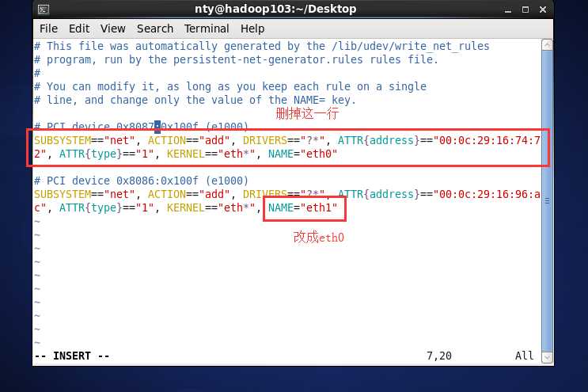Click address "00:0c:29:16:96:a
Image resolution: width=588 pixels, height=392 pixels.
point(487,194)
